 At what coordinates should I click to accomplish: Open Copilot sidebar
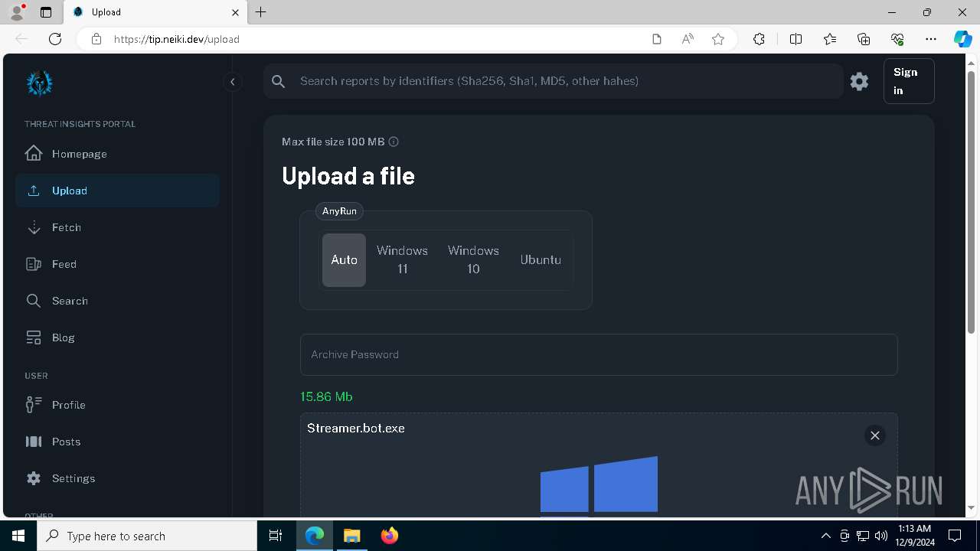click(x=962, y=39)
